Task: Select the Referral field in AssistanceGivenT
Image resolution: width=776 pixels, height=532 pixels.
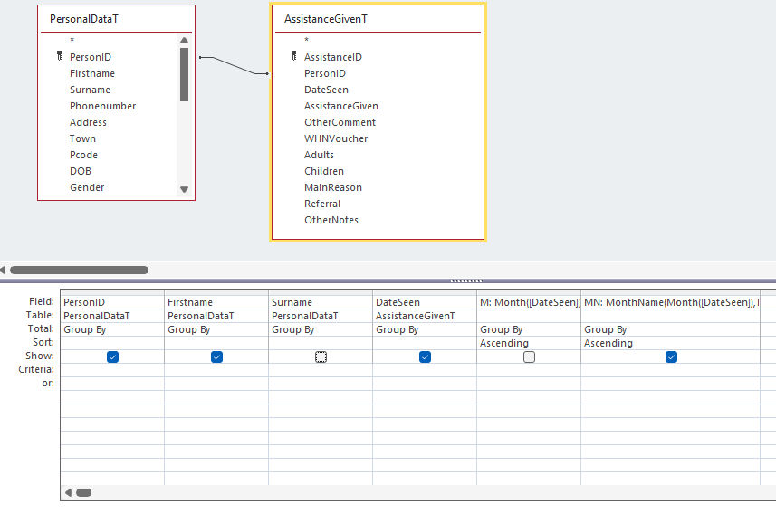Action: click(x=323, y=204)
